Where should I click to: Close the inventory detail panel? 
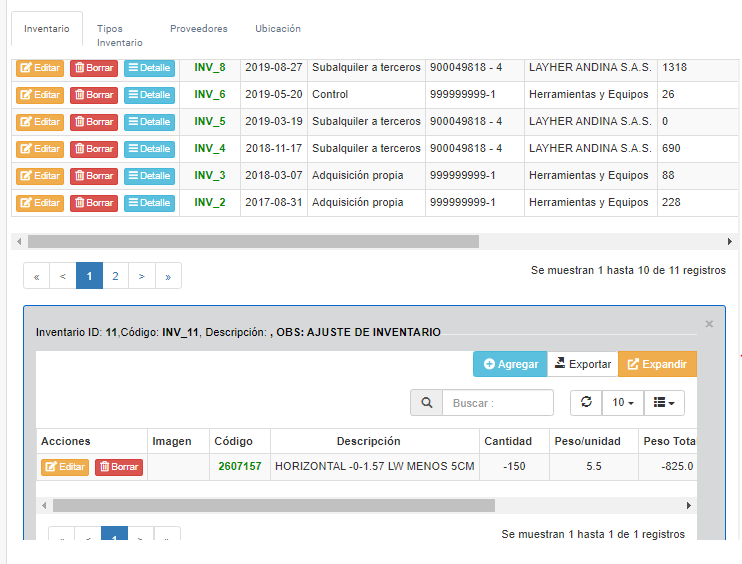(x=709, y=324)
